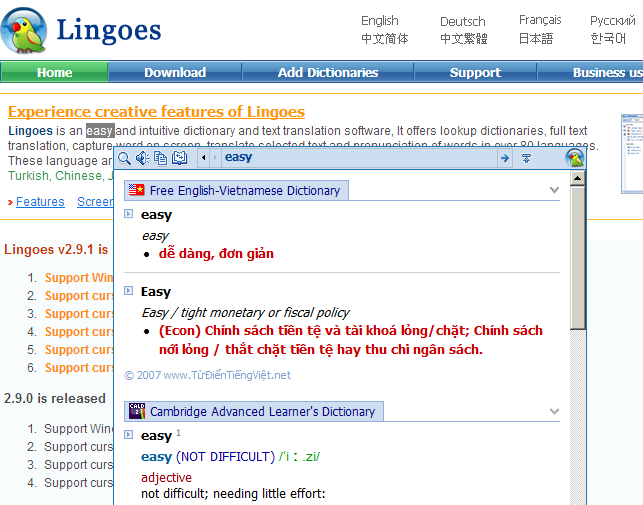The height and width of the screenshot is (505, 643).
Task: Switch site language to 中文繁體
Action: click(464, 39)
